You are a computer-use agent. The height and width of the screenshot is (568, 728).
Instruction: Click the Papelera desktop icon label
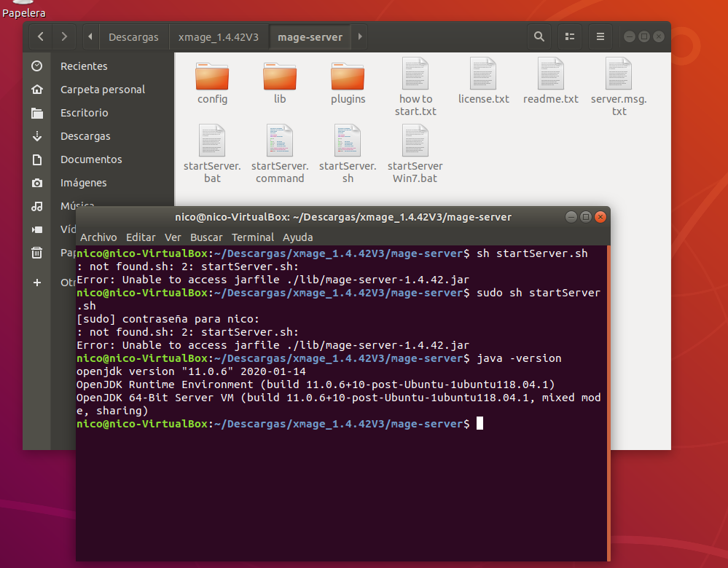23,13
